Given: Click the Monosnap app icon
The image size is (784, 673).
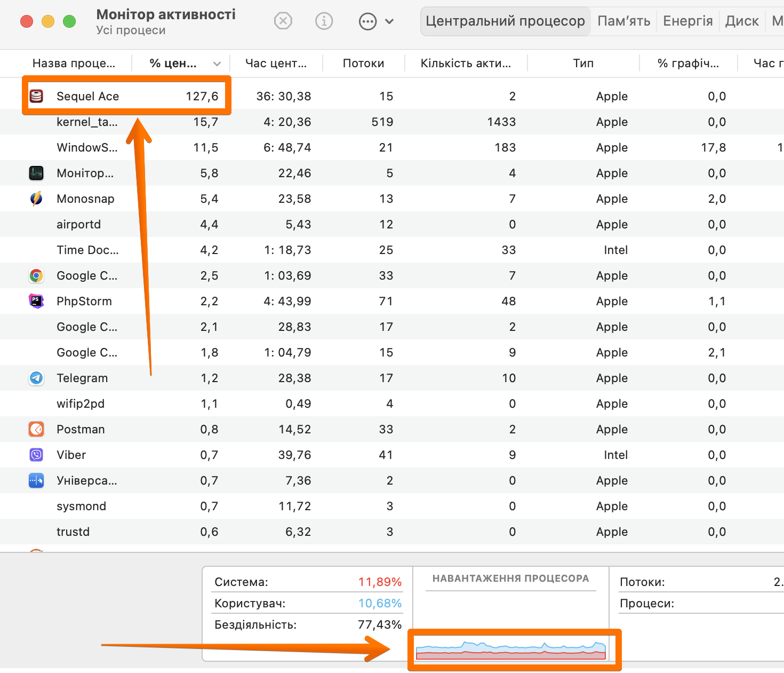Looking at the screenshot, I should [36, 199].
